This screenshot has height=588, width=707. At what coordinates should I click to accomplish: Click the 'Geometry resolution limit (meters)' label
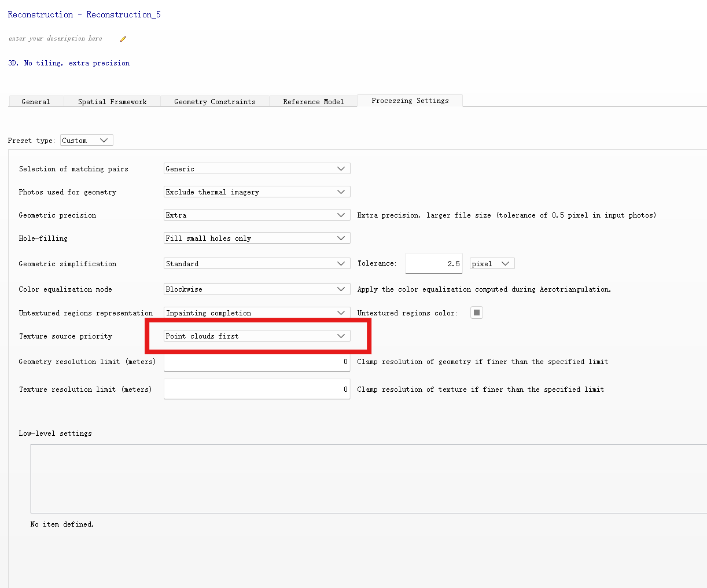pyautogui.click(x=87, y=362)
